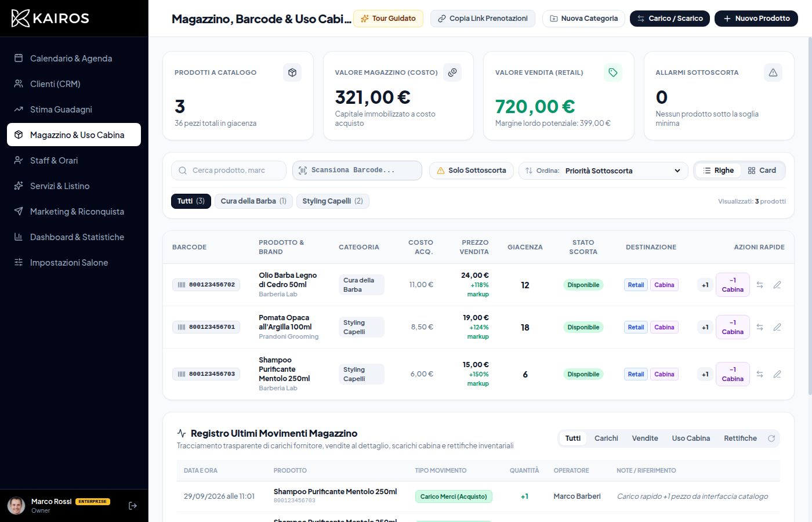Image resolution: width=812 pixels, height=522 pixels.
Task: Click the transfer arrows icon for Pomata Opaca
Action: click(760, 327)
